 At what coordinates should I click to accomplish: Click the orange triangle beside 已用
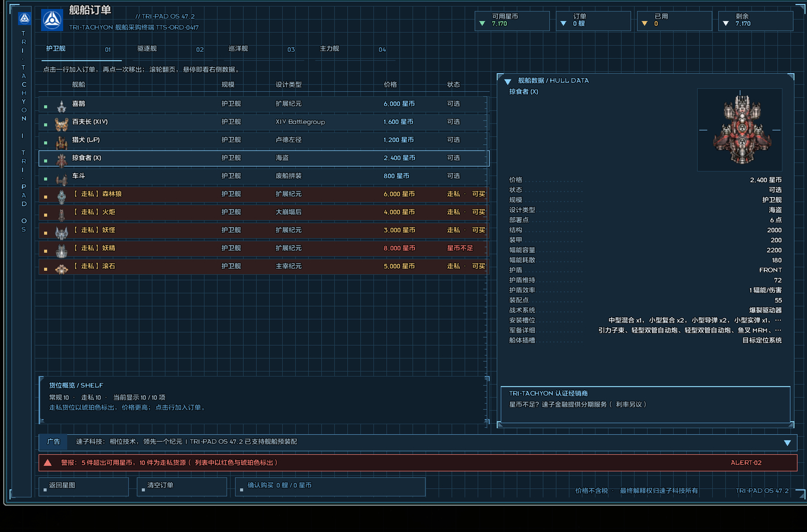pos(645,24)
